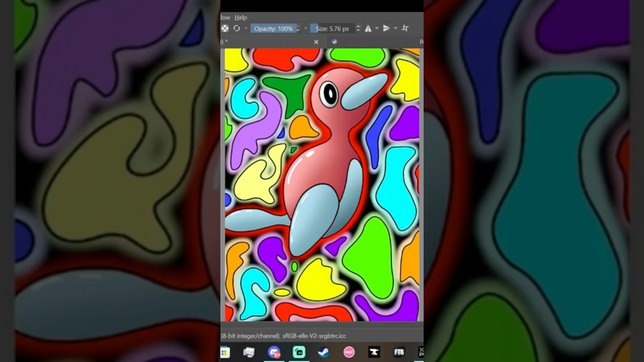Open the computer monitor app in taskbar
The image size is (644, 362).
(249, 352)
